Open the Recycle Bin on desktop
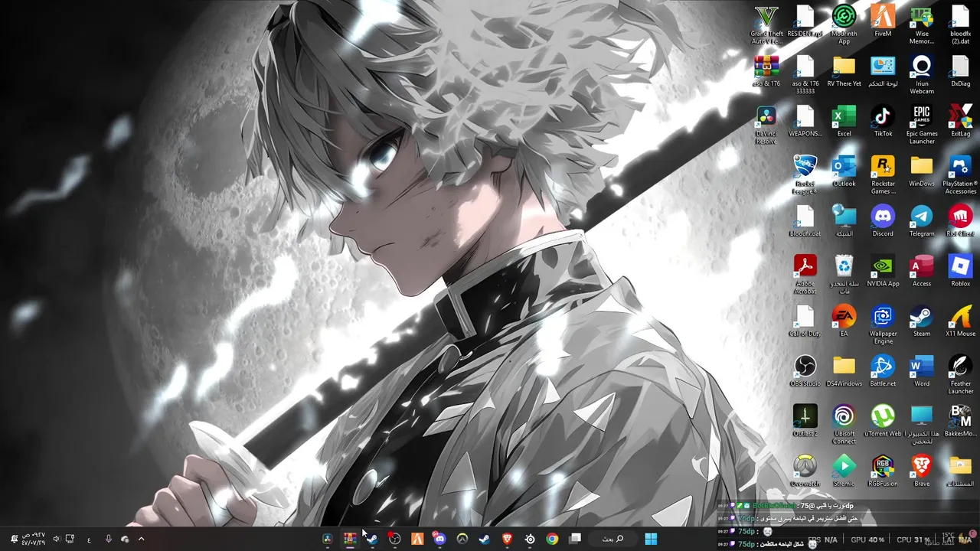980x551 pixels. coord(844,275)
